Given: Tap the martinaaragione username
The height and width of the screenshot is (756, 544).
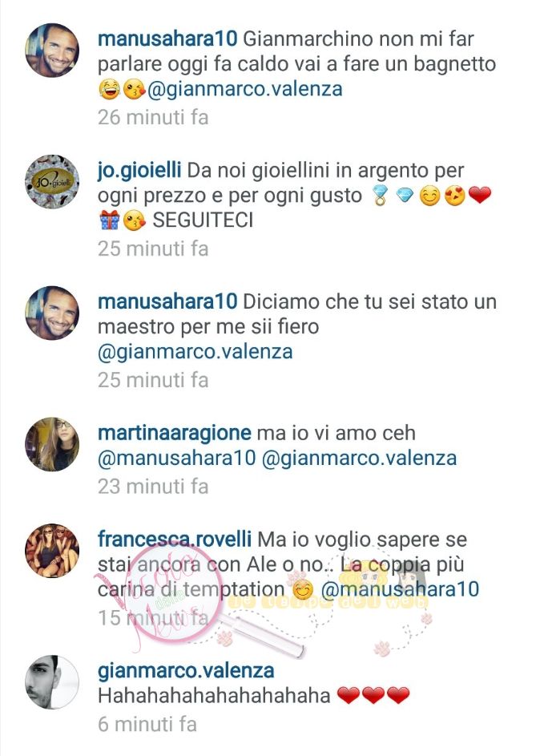Looking at the screenshot, I should tap(174, 434).
